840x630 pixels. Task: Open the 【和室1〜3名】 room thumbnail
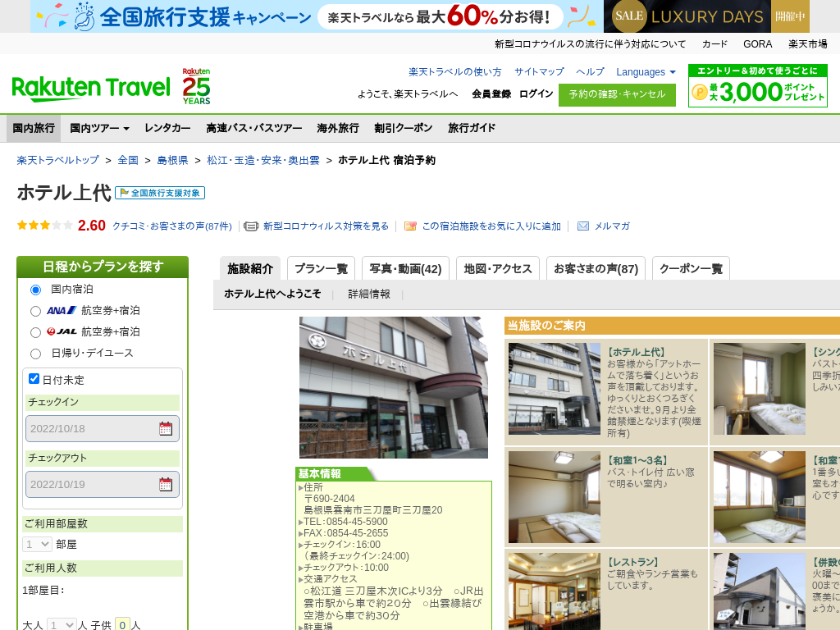(555, 497)
